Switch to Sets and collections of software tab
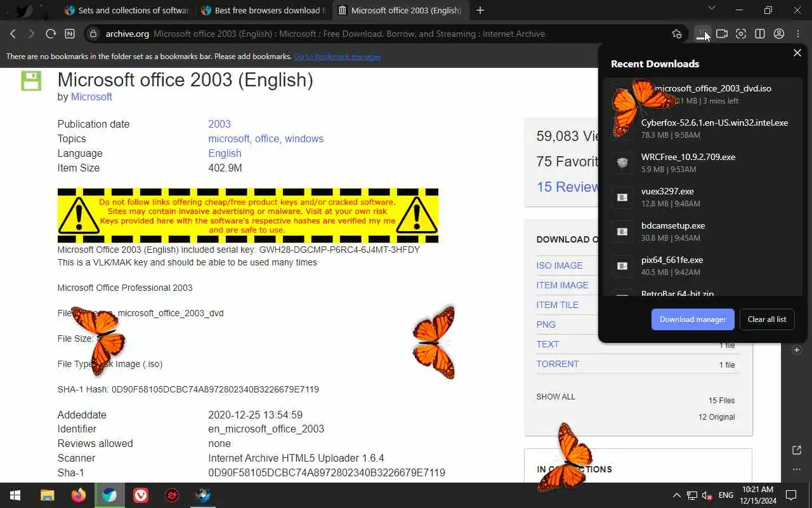The width and height of the screenshot is (812, 508). [x=126, y=10]
